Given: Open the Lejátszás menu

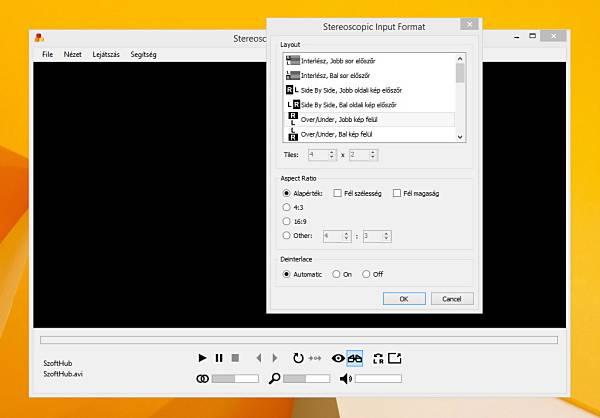Looking at the screenshot, I should click(x=106, y=54).
